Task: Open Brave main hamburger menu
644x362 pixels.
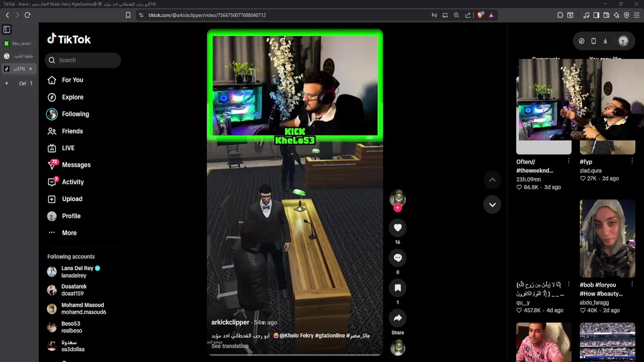Action: [636, 15]
